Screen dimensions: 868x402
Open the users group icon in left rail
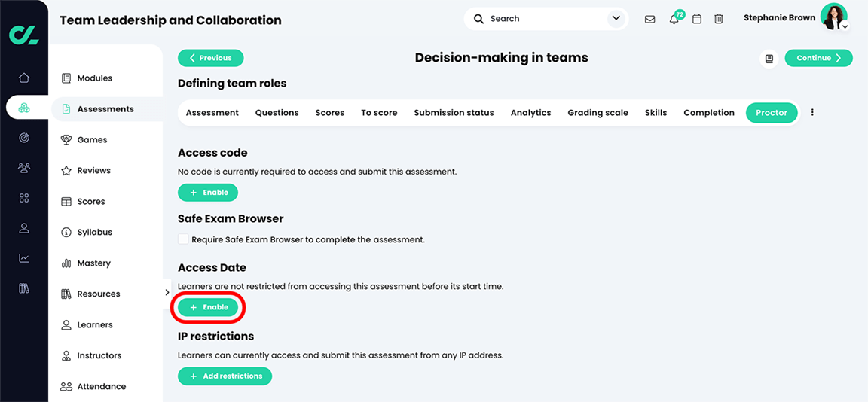pos(24,168)
